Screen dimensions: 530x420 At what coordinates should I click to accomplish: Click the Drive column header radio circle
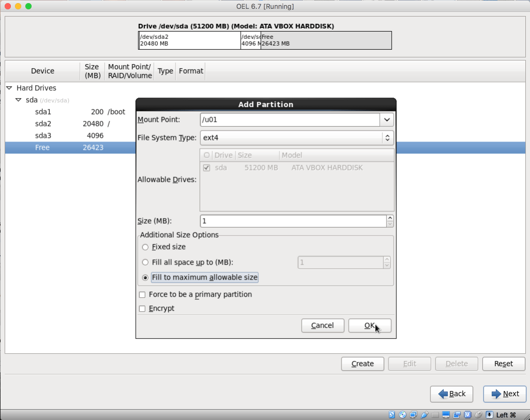207,155
